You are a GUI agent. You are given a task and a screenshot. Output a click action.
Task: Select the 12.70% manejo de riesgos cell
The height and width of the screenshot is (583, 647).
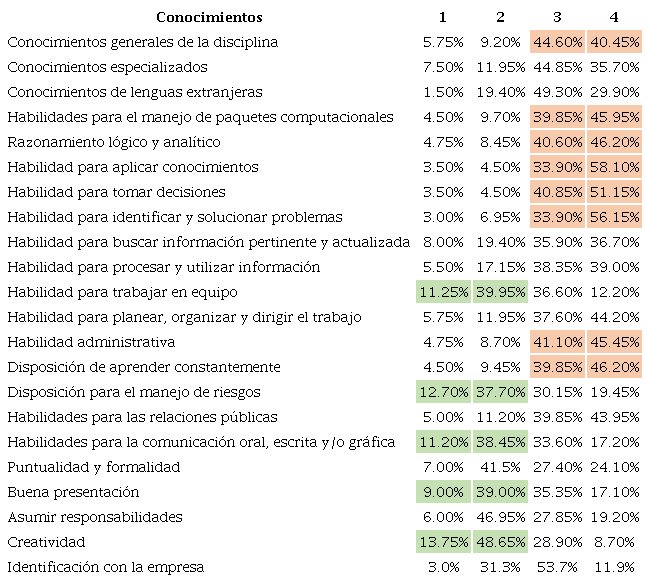coord(442,392)
